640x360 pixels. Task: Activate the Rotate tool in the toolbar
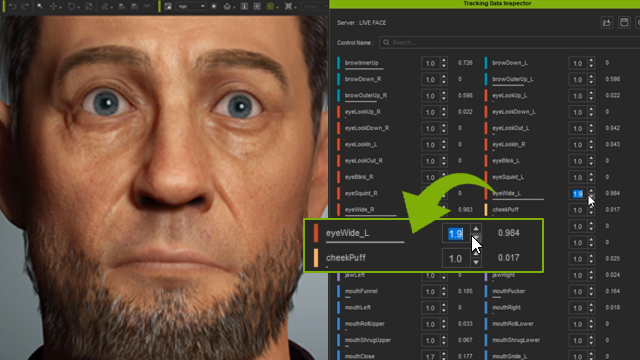71,7
